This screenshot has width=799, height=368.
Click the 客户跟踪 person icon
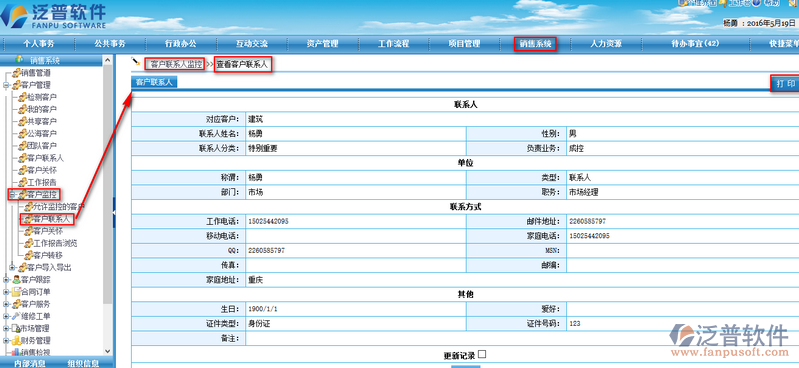(16, 280)
